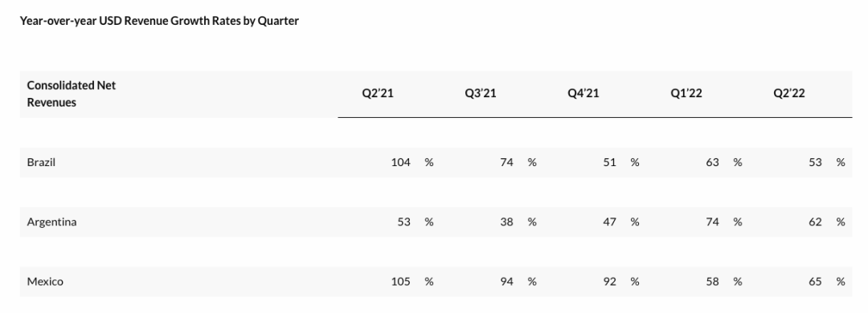This screenshot has height=313, width=868.
Task: Select Mexico's Q4'21 value 92
Action: pos(609,282)
